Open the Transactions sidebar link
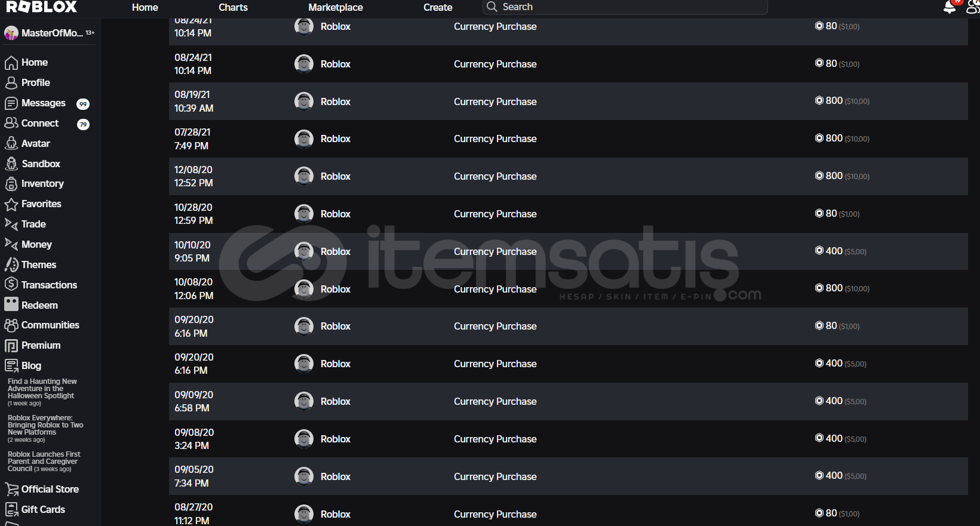This screenshot has width=980, height=526. click(x=49, y=285)
